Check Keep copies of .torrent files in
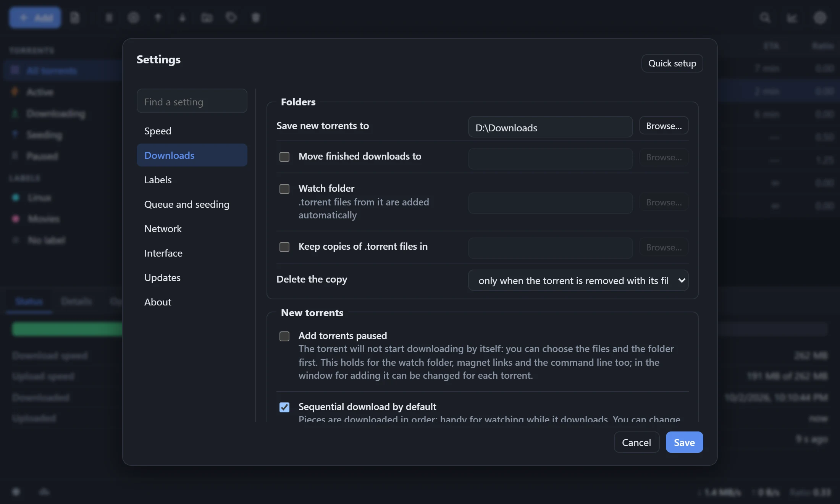The width and height of the screenshot is (840, 504). coord(284,247)
